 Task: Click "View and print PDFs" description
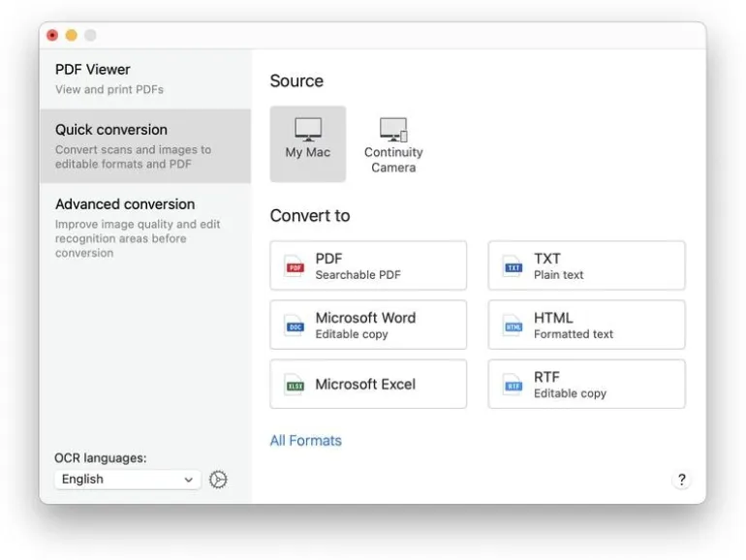pyautogui.click(x=109, y=89)
